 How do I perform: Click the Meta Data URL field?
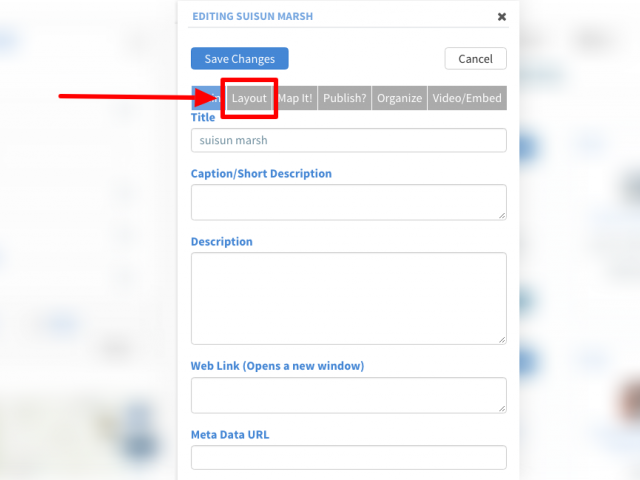point(349,457)
